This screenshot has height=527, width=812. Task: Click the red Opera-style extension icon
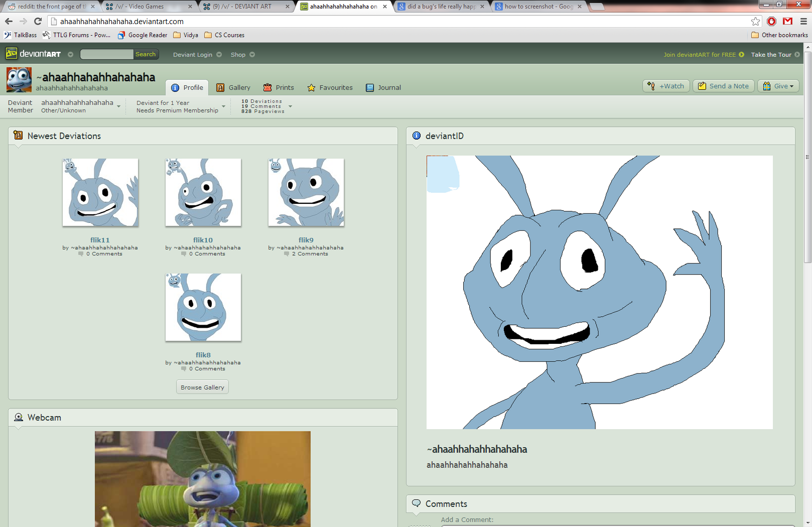[772, 21]
